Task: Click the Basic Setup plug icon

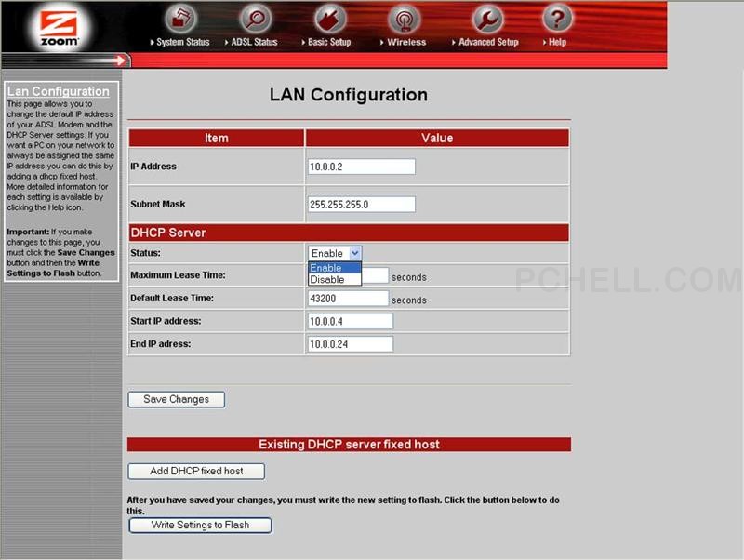Action: coord(330,19)
